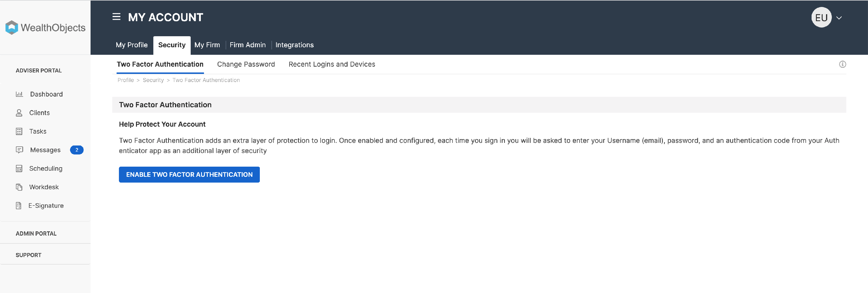Click the E-Signature document icon
Viewport: 868px width, 293px height.
[x=19, y=205]
